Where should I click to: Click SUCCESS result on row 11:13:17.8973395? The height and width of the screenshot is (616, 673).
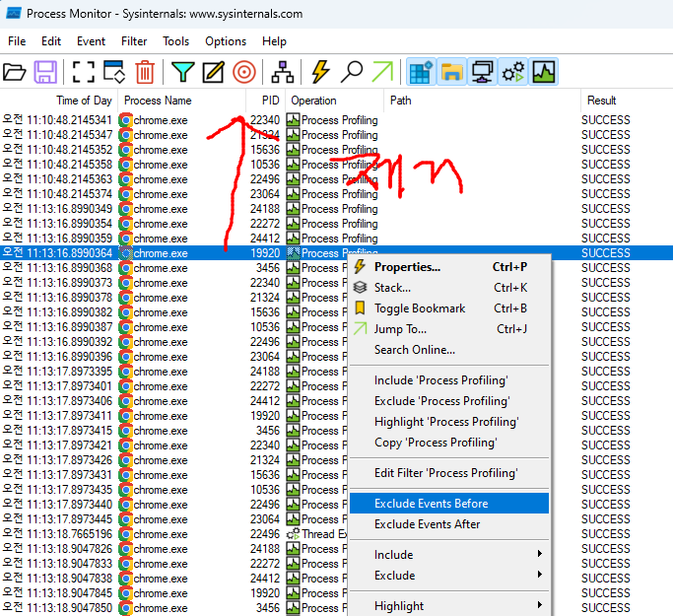pyautogui.click(x=606, y=372)
